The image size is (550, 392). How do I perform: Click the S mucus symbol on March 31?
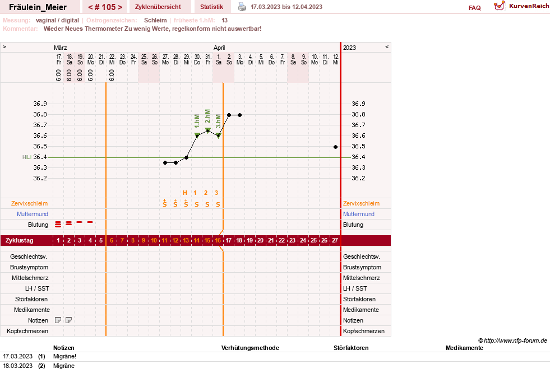(x=207, y=204)
